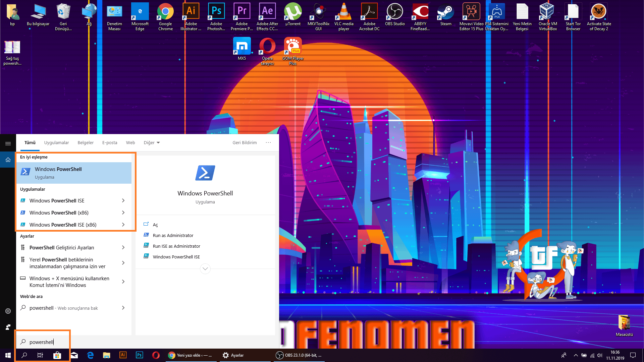Open search panel settings gear icon
This screenshot has width=644, height=362.
8,311
